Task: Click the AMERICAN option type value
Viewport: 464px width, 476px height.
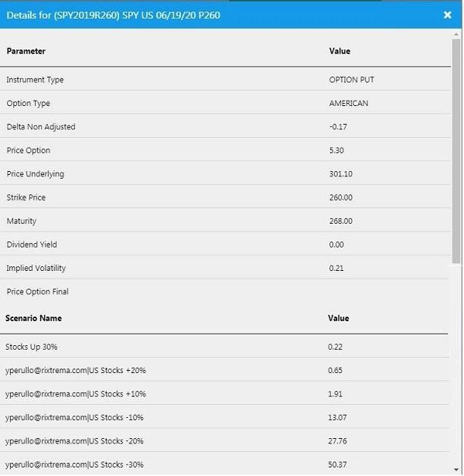Action: click(x=349, y=103)
